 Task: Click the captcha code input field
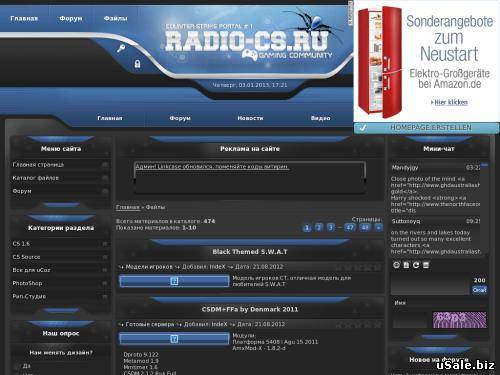410,321
